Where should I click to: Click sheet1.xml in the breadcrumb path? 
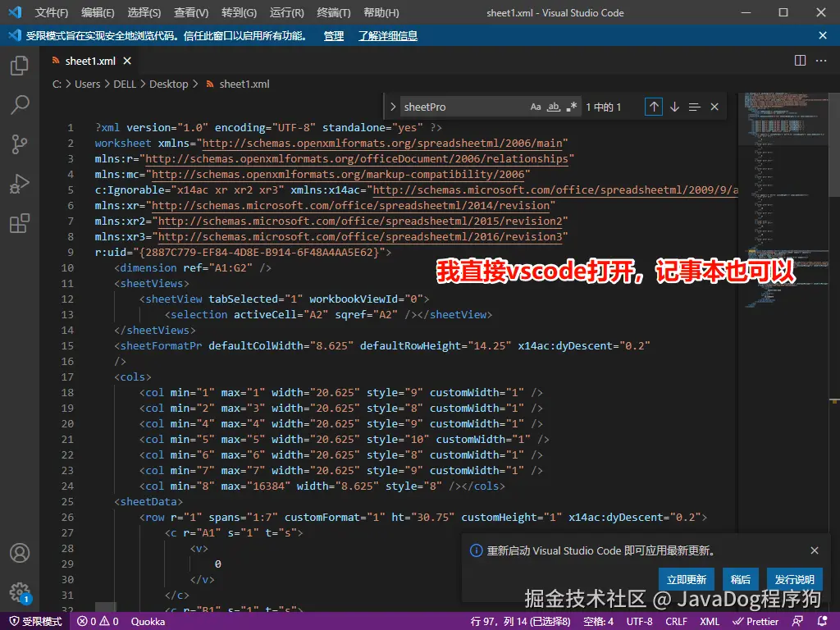click(x=244, y=84)
